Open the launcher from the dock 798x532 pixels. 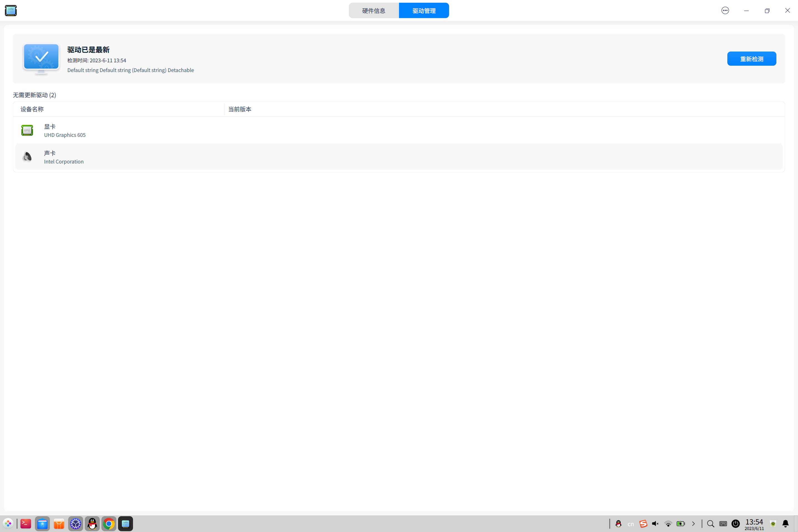8,523
